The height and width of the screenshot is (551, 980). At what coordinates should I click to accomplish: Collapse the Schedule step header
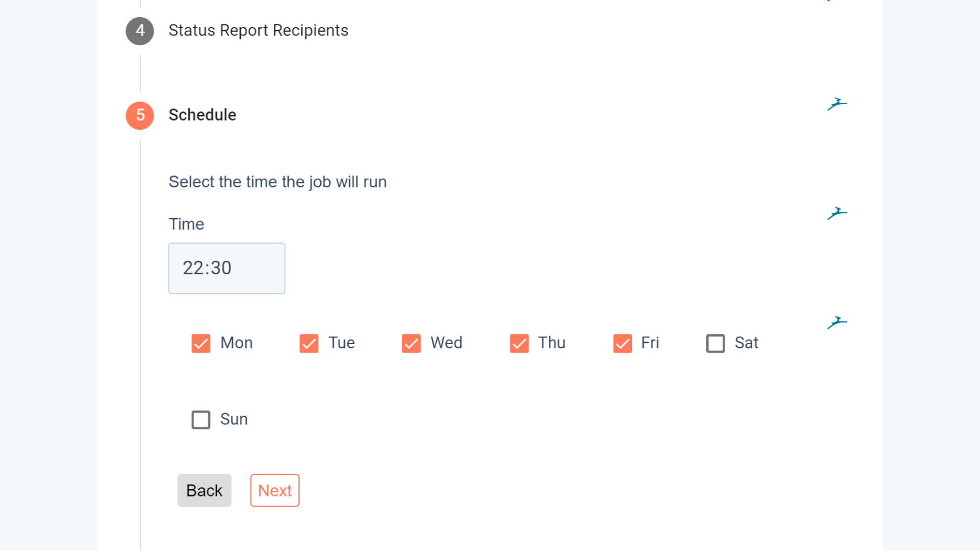point(202,115)
